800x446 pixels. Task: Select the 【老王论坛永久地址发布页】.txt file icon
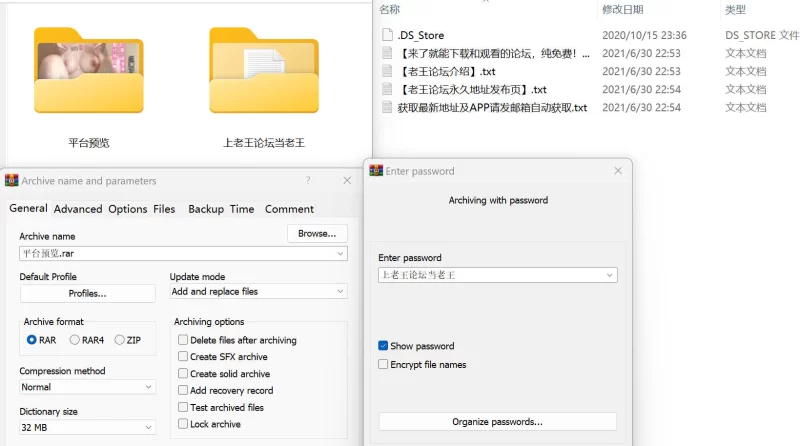tap(387, 89)
